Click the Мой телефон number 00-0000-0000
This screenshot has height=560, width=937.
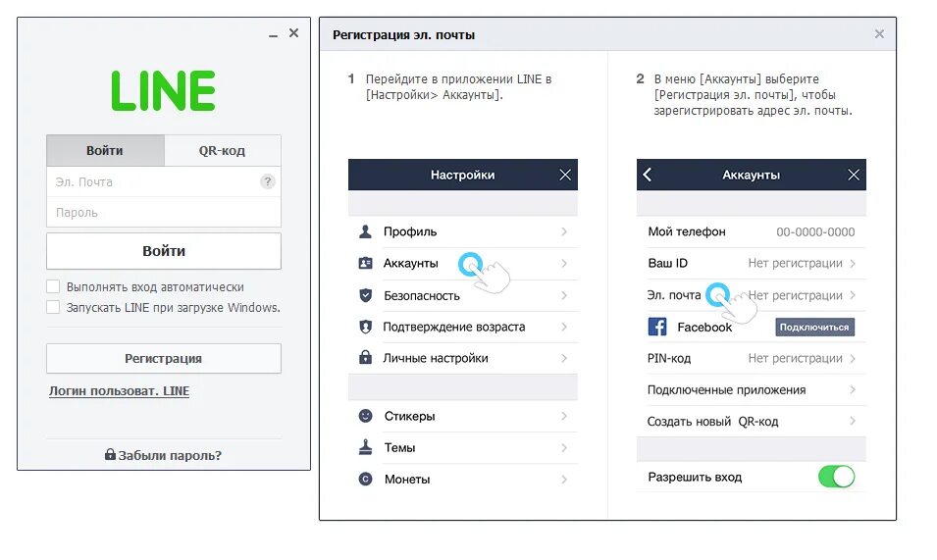815,231
